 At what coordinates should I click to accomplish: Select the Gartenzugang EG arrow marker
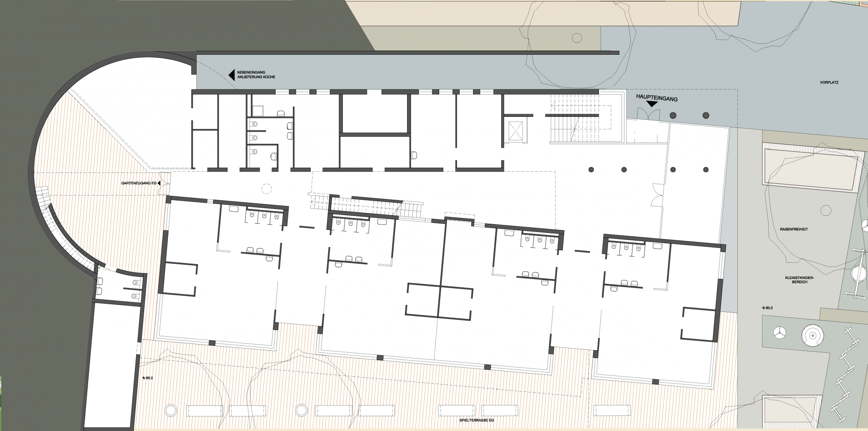[x=160, y=183]
